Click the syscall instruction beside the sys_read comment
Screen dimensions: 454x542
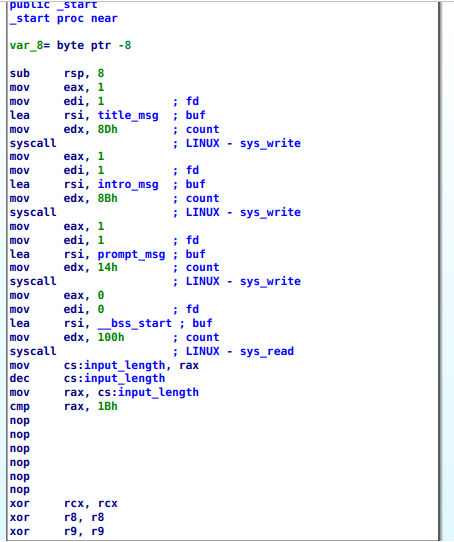(x=33, y=352)
